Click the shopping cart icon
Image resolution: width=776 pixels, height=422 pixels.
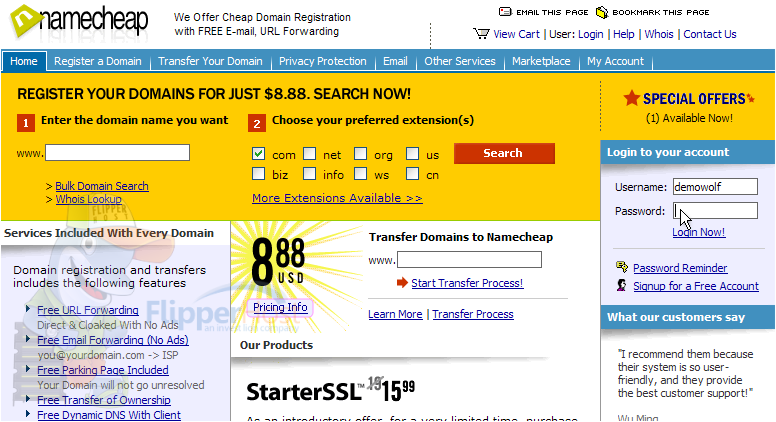point(481,34)
